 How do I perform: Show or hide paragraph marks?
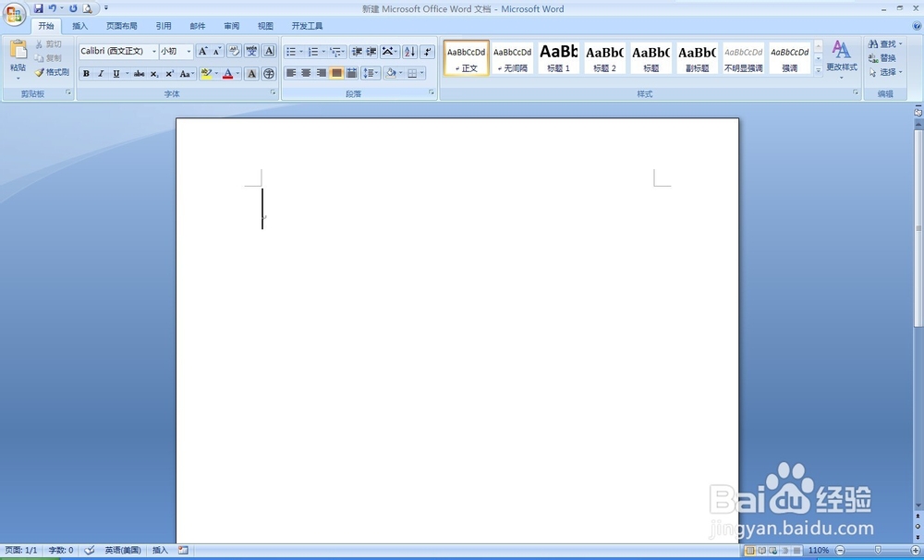[428, 52]
